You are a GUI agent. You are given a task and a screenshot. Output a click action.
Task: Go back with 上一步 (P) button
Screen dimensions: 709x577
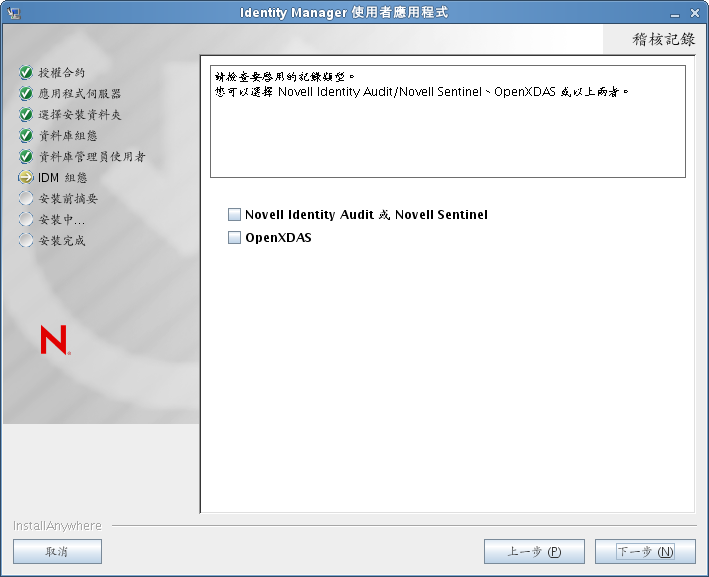point(534,551)
